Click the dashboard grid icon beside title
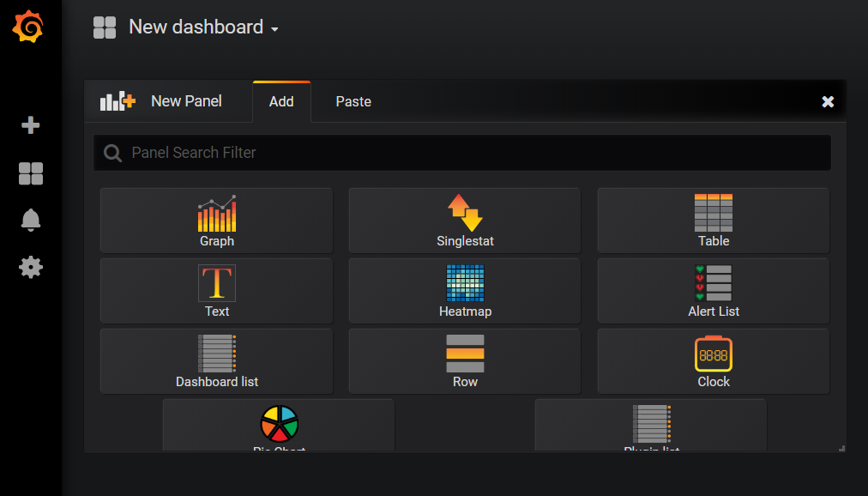The width and height of the screenshot is (868, 496). click(105, 27)
